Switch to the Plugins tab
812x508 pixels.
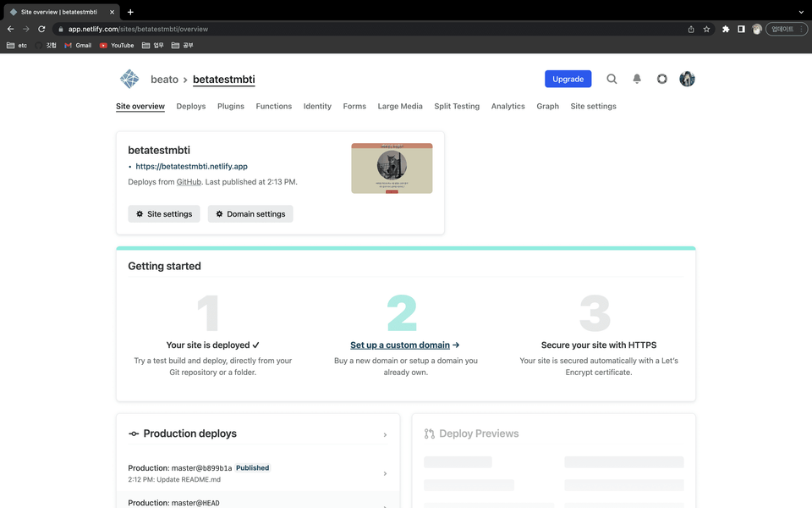pos(230,106)
